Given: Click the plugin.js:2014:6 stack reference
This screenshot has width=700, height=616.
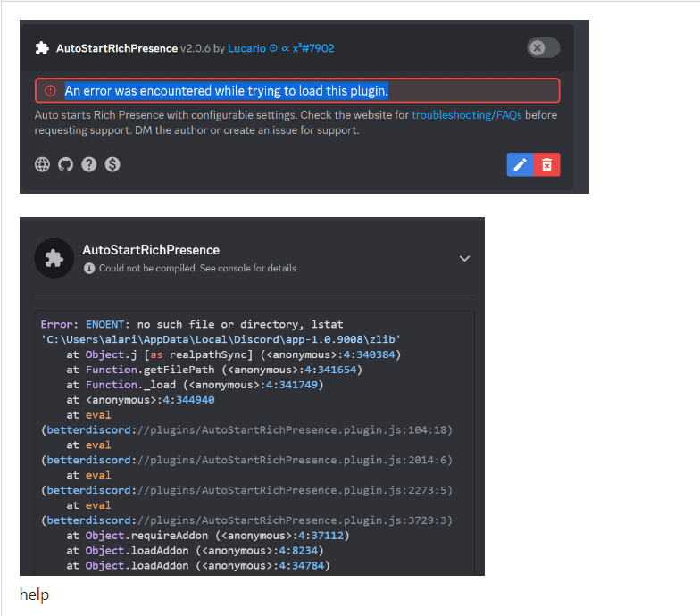Looking at the screenshot, I should pos(246,461).
